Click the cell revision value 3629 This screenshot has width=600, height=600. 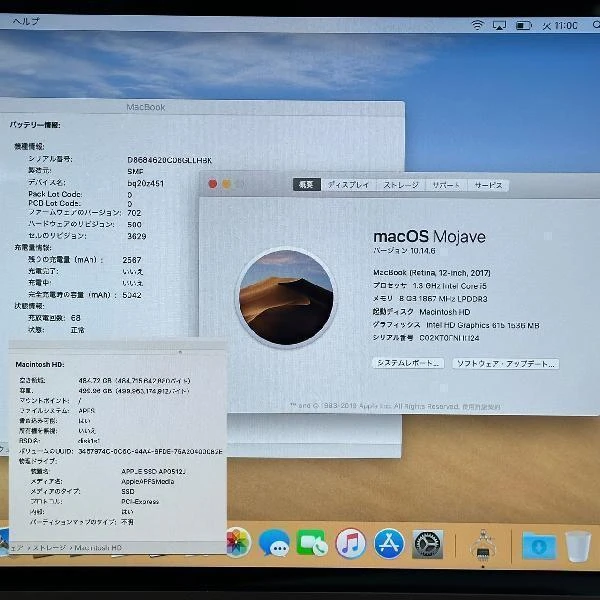tap(137, 236)
